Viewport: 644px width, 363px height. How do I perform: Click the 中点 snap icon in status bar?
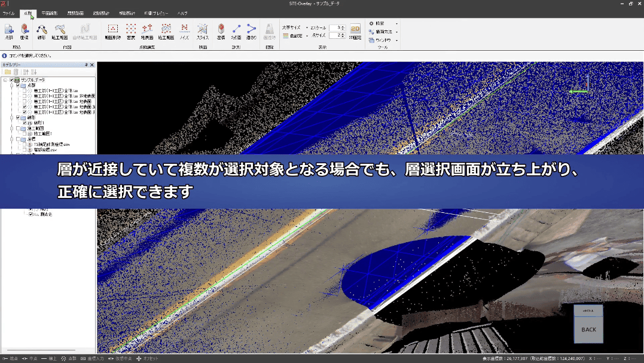pyautogui.click(x=25, y=358)
